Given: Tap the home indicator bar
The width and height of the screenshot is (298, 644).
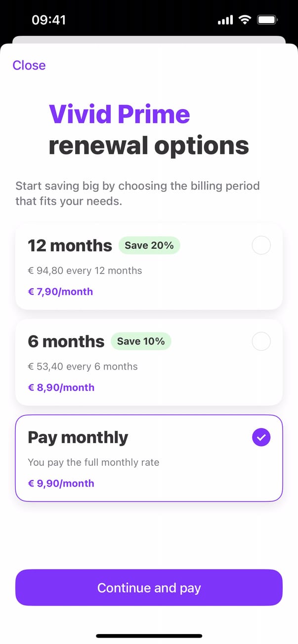Looking at the screenshot, I should [149, 636].
